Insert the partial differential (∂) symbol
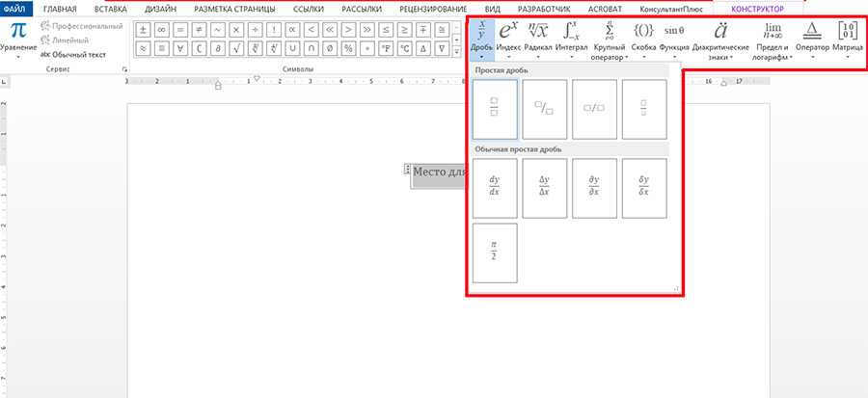The height and width of the screenshot is (398, 868). point(218,48)
